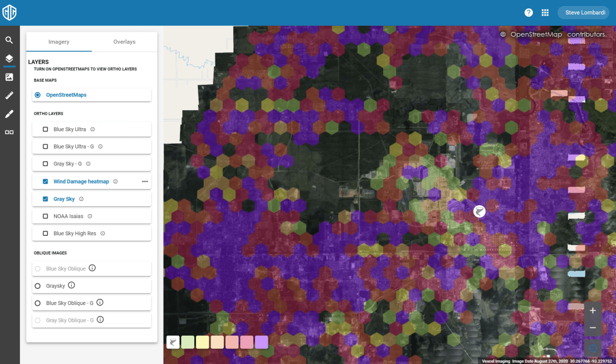Screen dimensions: 616x364
Task: Select the ruler measurement tool
Action: point(9,96)
